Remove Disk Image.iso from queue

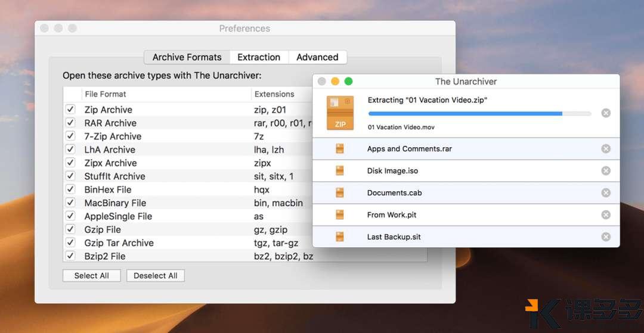pos(606,170)
